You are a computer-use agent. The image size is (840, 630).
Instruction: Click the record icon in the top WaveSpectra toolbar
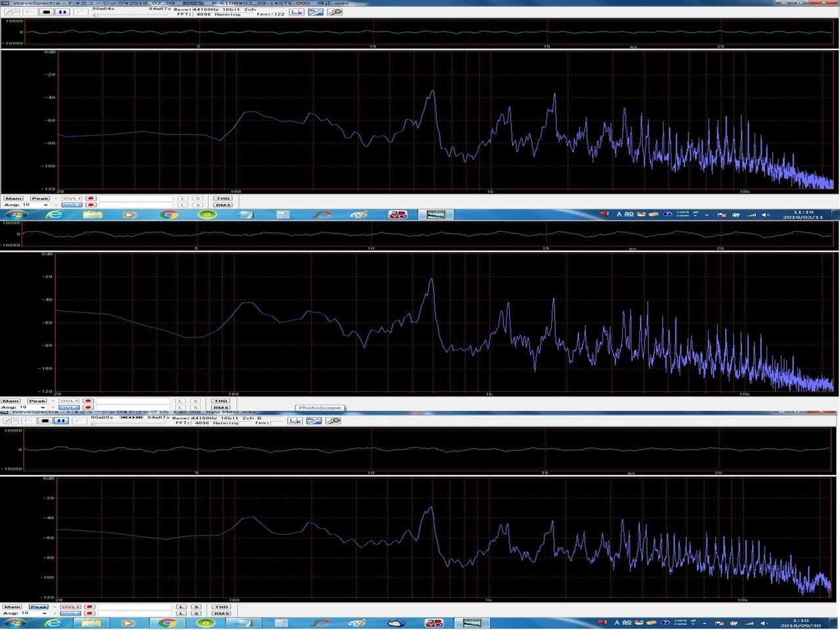[79, 12]
